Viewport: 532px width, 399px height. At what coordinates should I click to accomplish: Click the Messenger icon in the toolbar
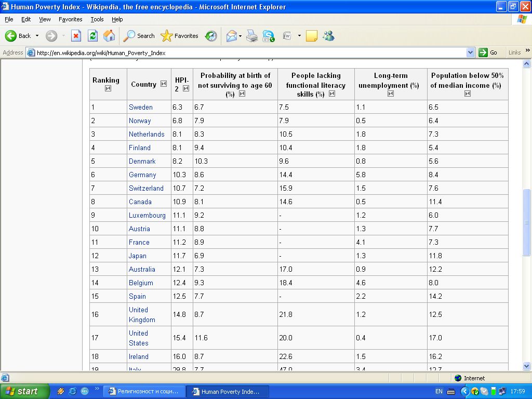328,36
